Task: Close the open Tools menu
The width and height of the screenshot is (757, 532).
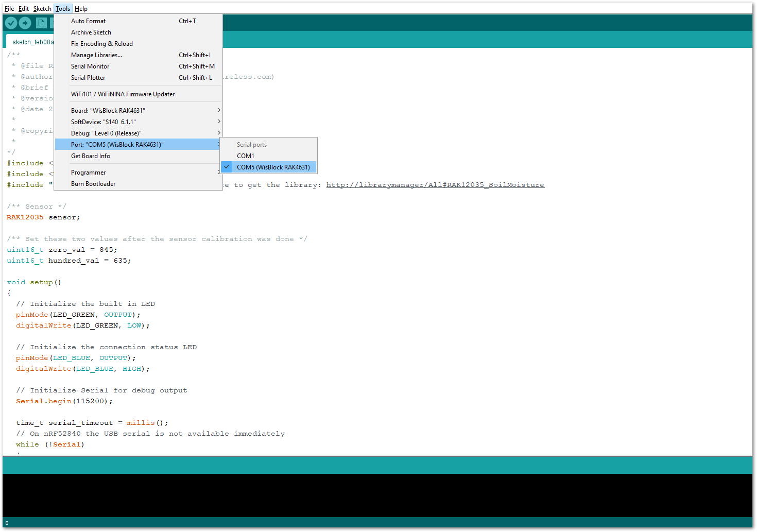Action: (x=63, y=9)
